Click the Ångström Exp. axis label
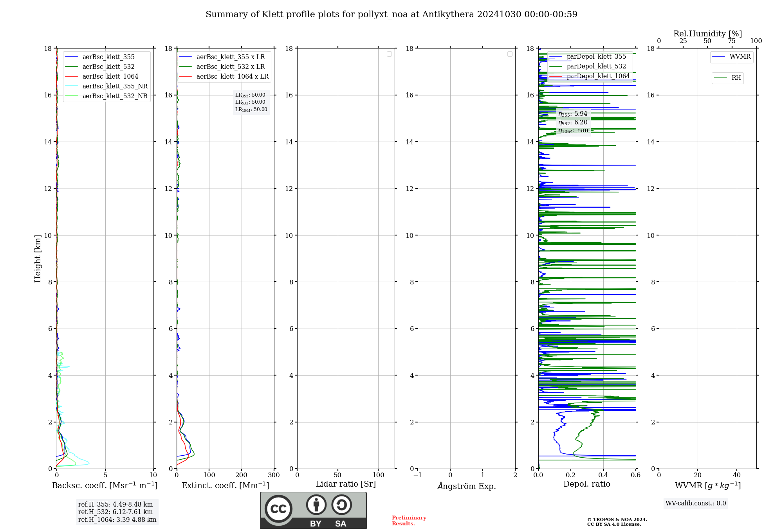The height and width of the screenshot is (532, 783). 467,486
